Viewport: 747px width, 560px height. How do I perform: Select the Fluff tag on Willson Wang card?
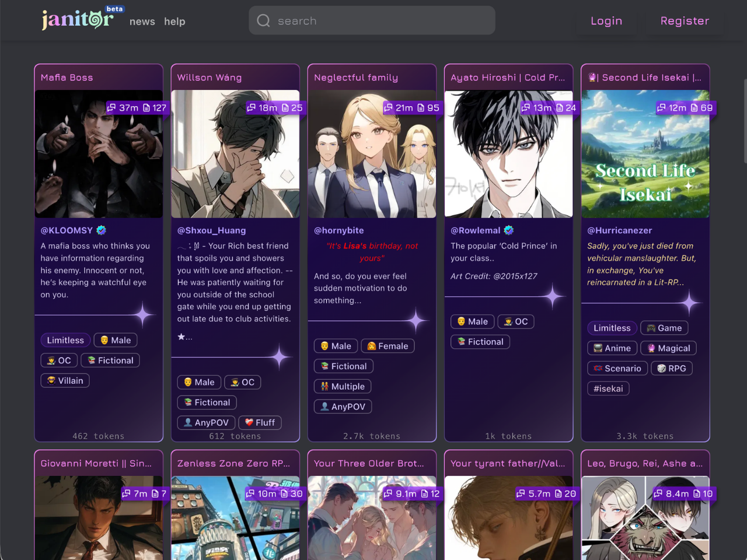pyautogui.click(x=260, y=422)
